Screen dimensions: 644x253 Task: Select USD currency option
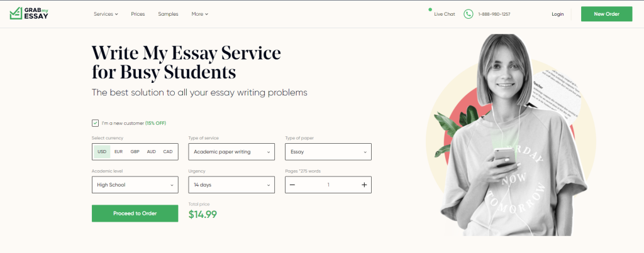click(x=102, y=152)
